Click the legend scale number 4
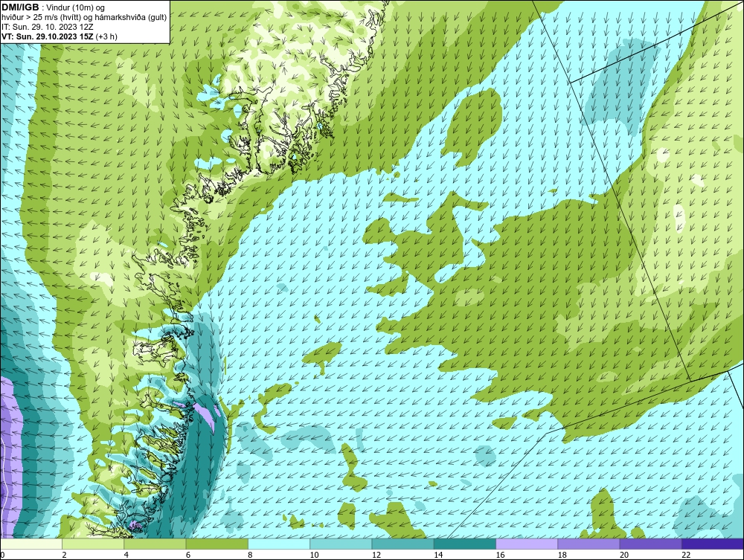744x560 pixels. [x=126, y=555]
